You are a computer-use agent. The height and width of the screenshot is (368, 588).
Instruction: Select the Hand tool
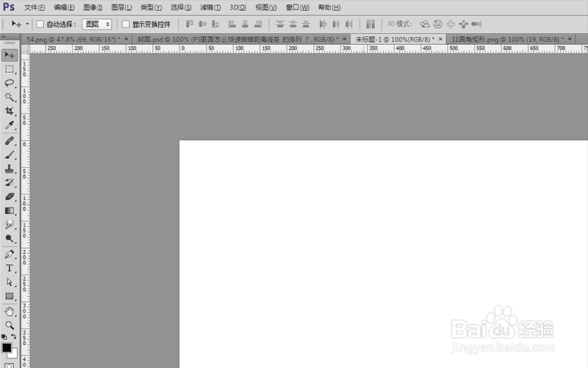pyautogui.click(x=10, y=311)
